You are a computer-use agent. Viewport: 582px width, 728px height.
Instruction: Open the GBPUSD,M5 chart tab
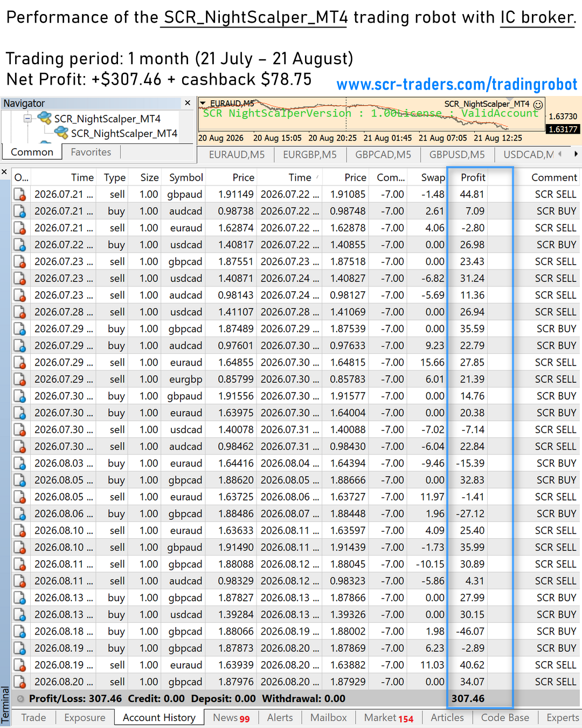(457, 155)
